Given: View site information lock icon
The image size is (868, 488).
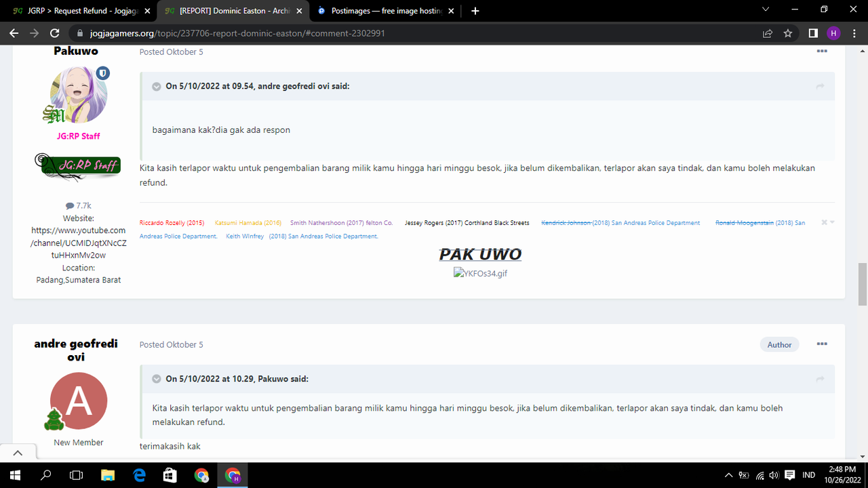Looking at the screenshot, I should tap(79, 33).
